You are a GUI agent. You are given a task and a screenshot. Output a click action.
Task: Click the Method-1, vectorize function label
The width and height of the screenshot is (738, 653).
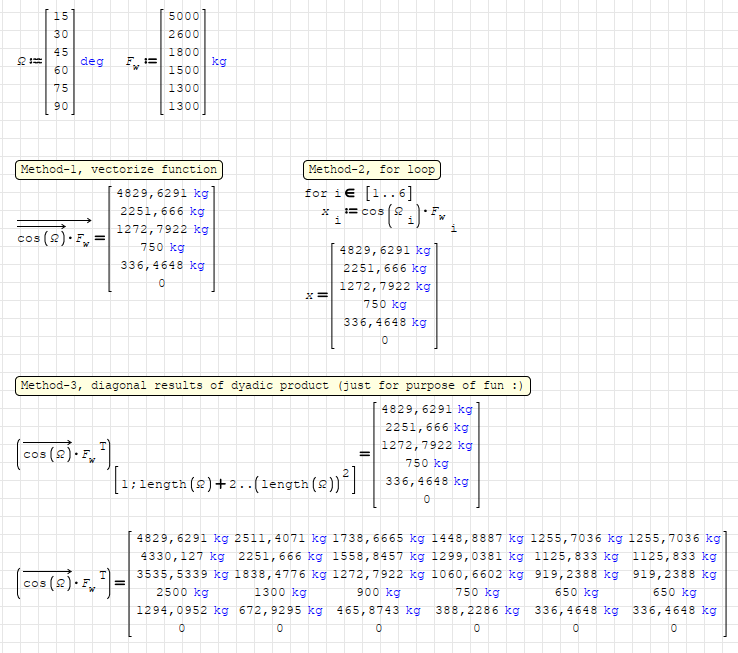point(118,169)
